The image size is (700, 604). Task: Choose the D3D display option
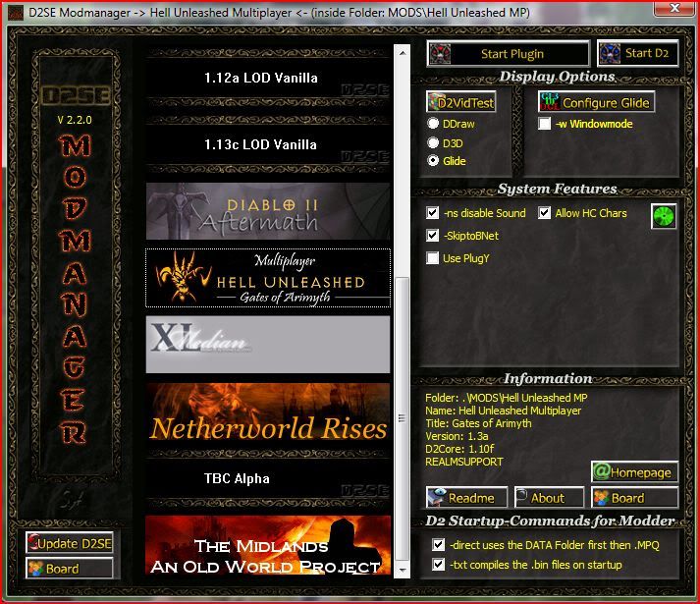point(433,142)
